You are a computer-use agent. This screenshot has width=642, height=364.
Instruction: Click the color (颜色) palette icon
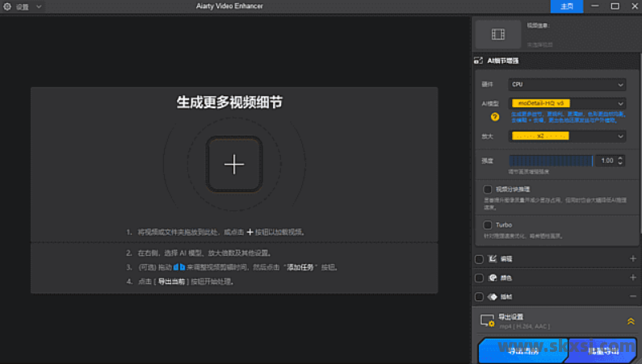tap(493, 278)
